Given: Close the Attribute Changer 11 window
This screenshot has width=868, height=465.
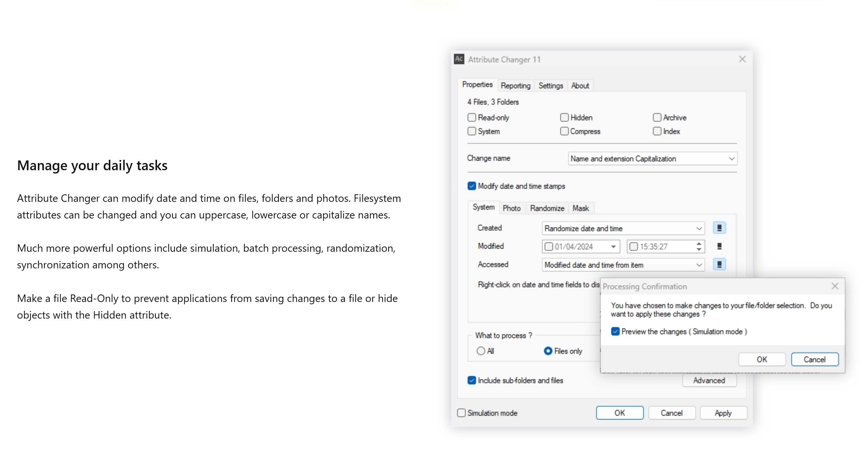Looking at the screenshot, I should [x=742, y=59].
